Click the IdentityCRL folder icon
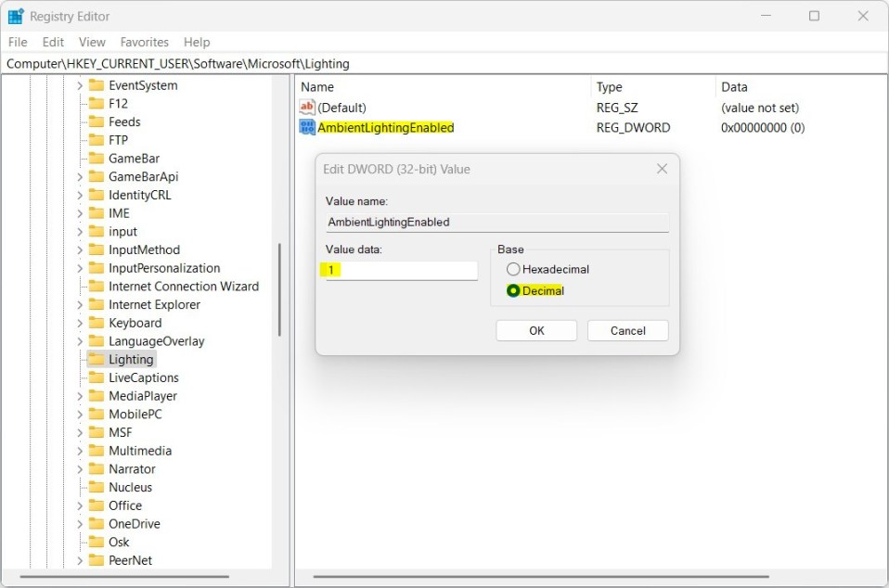Screen dimensions: 889x588 coord(97,195)
